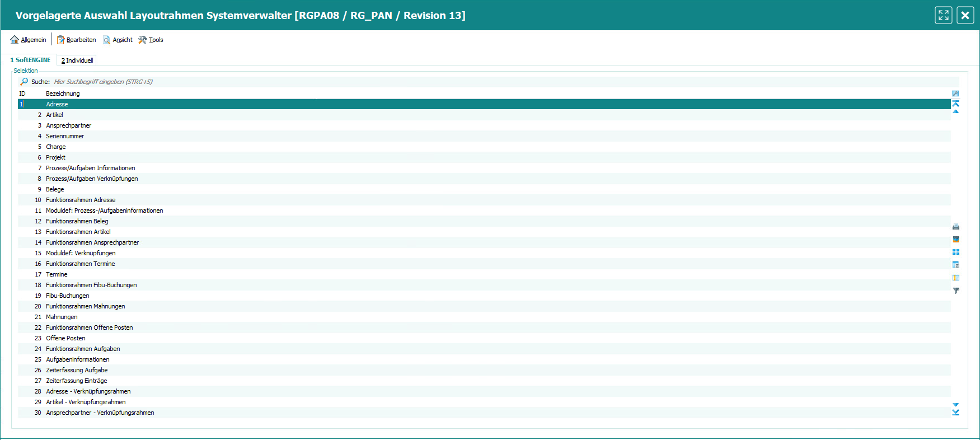The width and height of the screenshot is (980, 440).
Task: Click the magnifier icon beside Suche
Action: tap(24, 82)
